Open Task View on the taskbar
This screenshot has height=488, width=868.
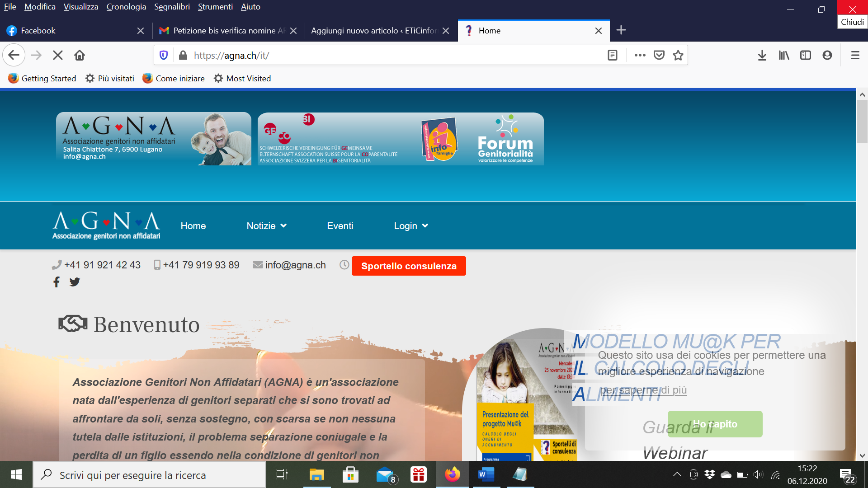(x=282, y=474)
